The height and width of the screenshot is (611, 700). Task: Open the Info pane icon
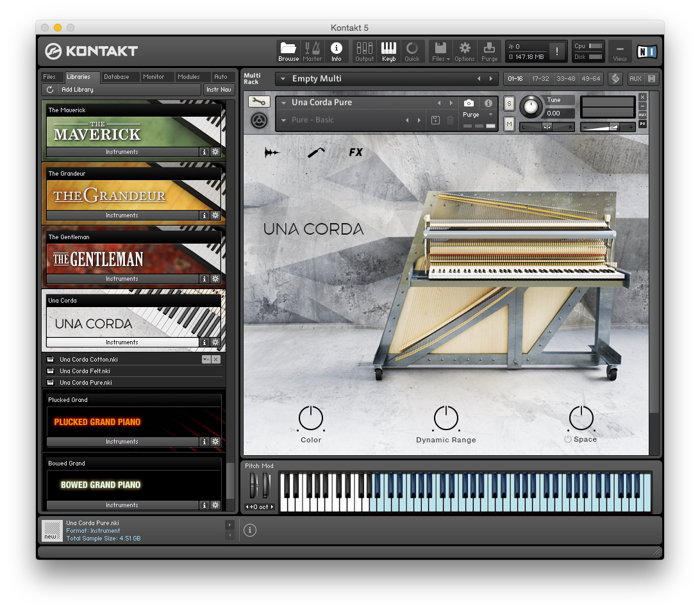pos(337,51)
